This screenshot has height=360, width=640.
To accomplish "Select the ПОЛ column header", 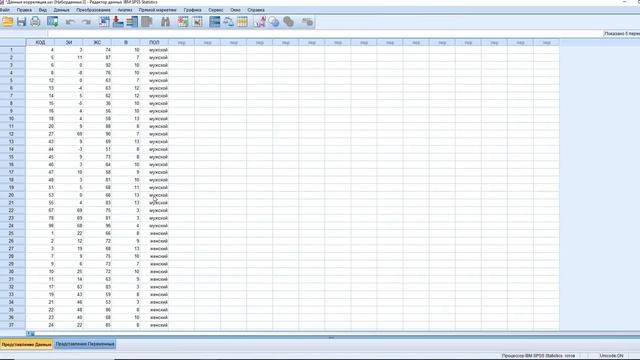I will 154,42.
